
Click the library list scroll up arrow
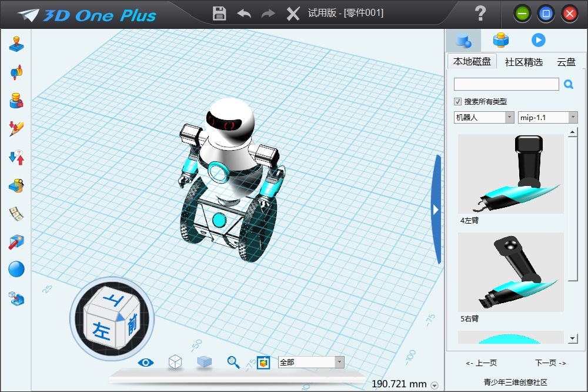[572, 132]
